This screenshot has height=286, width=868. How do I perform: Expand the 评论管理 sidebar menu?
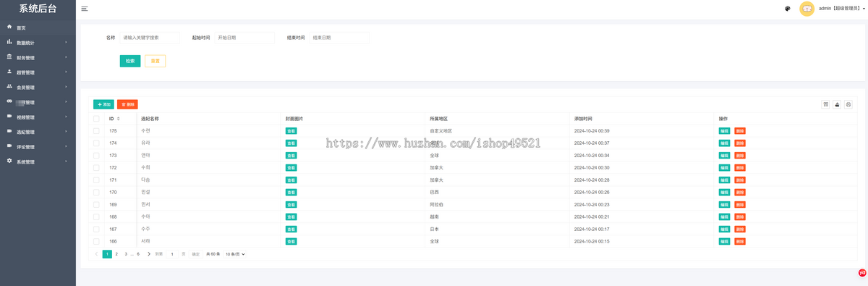point(38,147)
